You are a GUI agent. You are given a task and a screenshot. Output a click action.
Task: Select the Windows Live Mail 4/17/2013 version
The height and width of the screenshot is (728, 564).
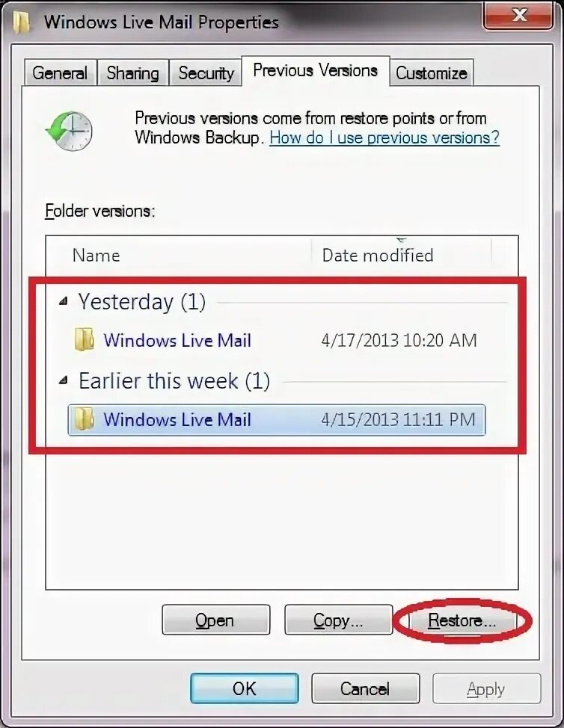277,340
